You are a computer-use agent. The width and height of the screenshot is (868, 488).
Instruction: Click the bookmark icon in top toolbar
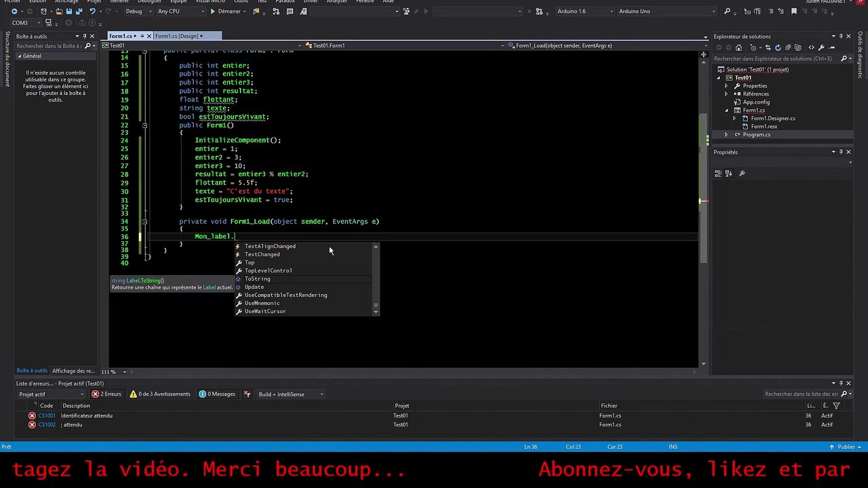pyautogui.click(x=794, y=12)
